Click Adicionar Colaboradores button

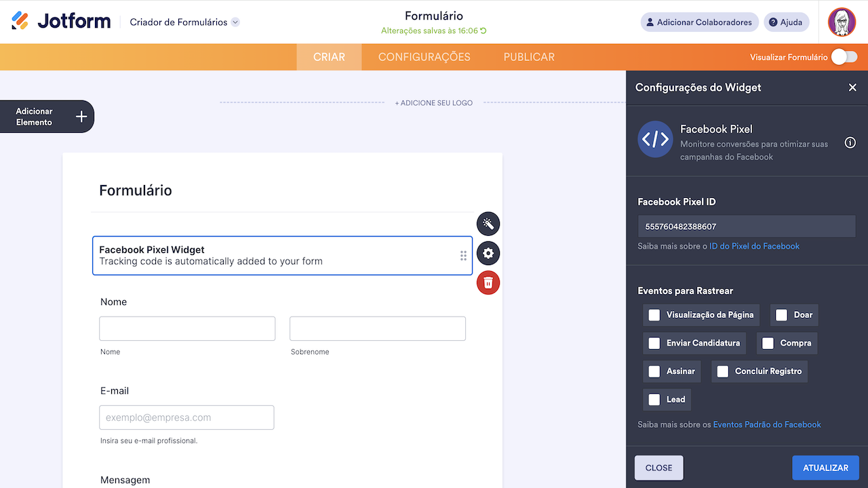click(x=699, y=22)
